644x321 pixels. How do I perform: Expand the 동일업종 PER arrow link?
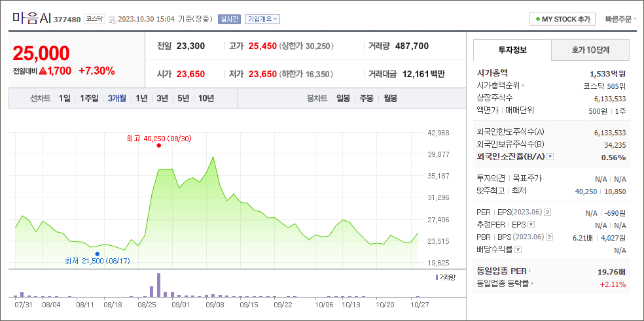click(530, 271)
